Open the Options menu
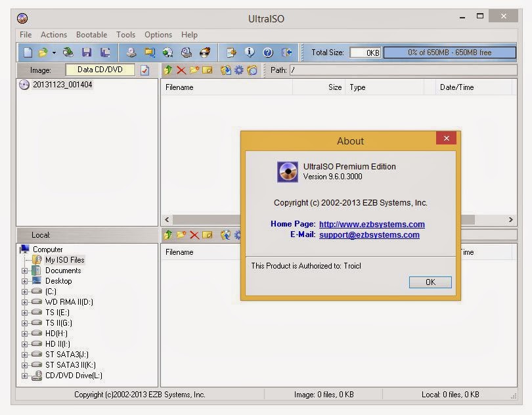This screenshot has width=532, height=415. [158, 35]
